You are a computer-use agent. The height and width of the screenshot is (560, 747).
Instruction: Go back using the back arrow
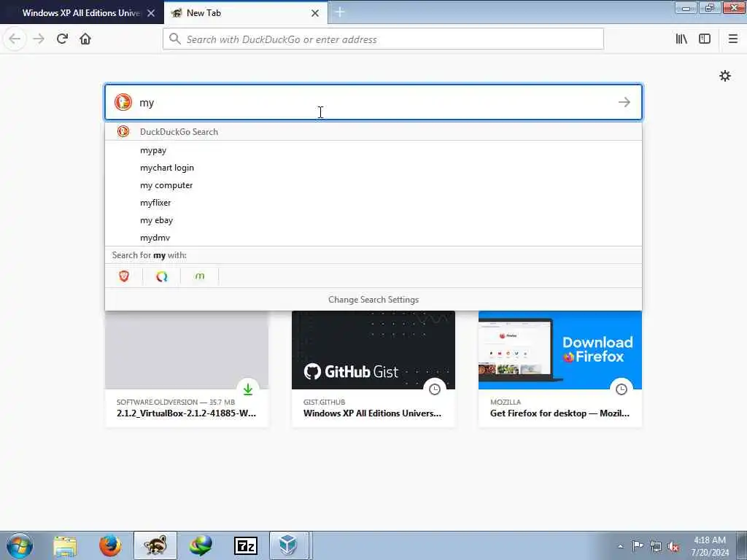click(15, 39)
